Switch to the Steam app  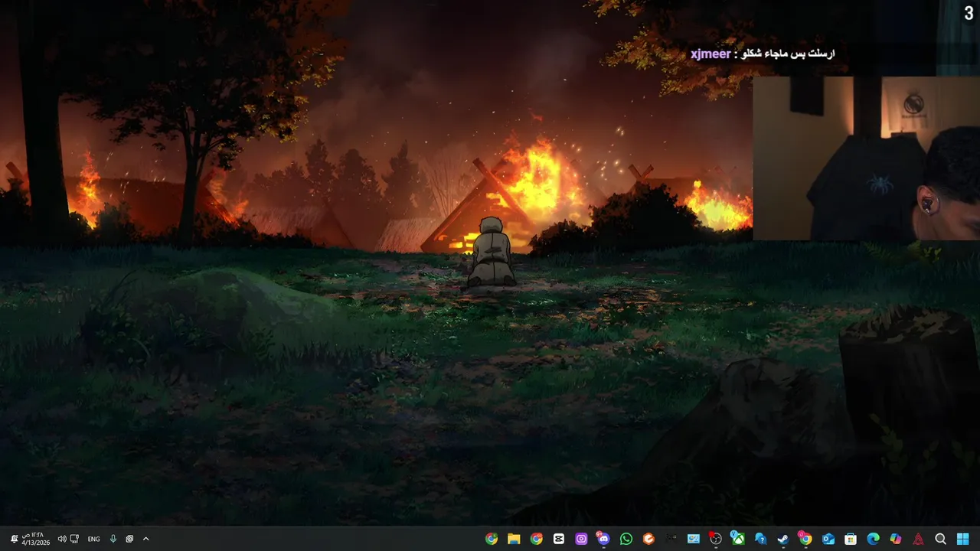click(x=783, y=539)
